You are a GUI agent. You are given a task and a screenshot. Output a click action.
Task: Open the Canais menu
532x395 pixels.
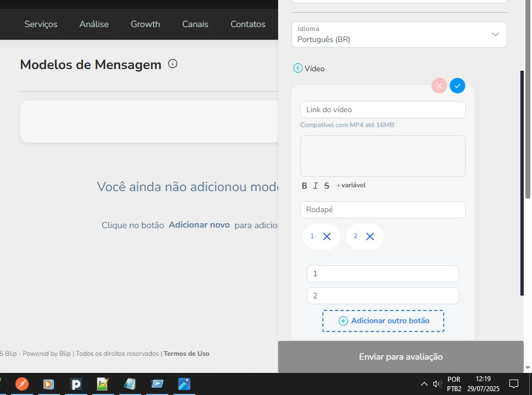[x=195, y=24]
